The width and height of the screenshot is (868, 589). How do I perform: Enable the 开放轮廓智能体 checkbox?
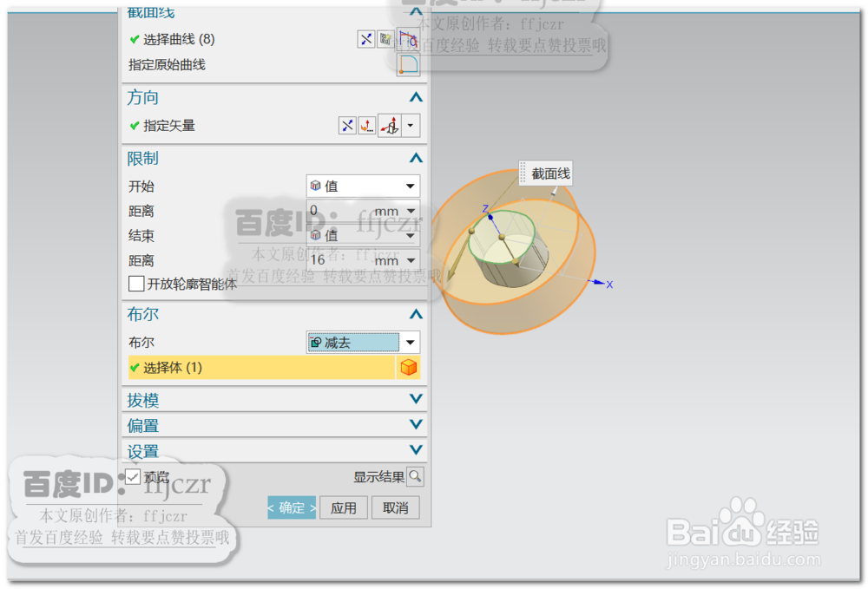point(136,284)
